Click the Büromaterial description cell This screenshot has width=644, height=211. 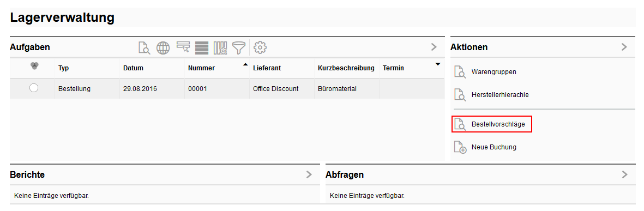(336, 88)
